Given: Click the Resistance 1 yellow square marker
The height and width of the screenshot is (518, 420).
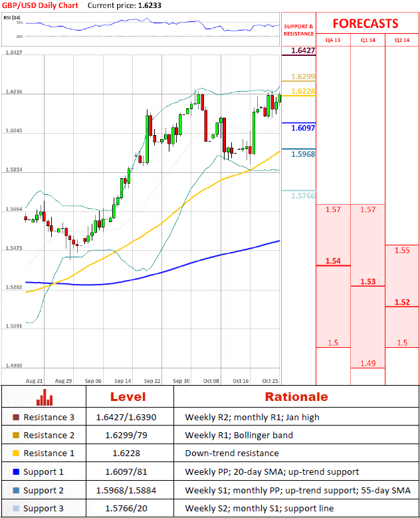Looking at the screenshot, I should (x=15, y=453).
